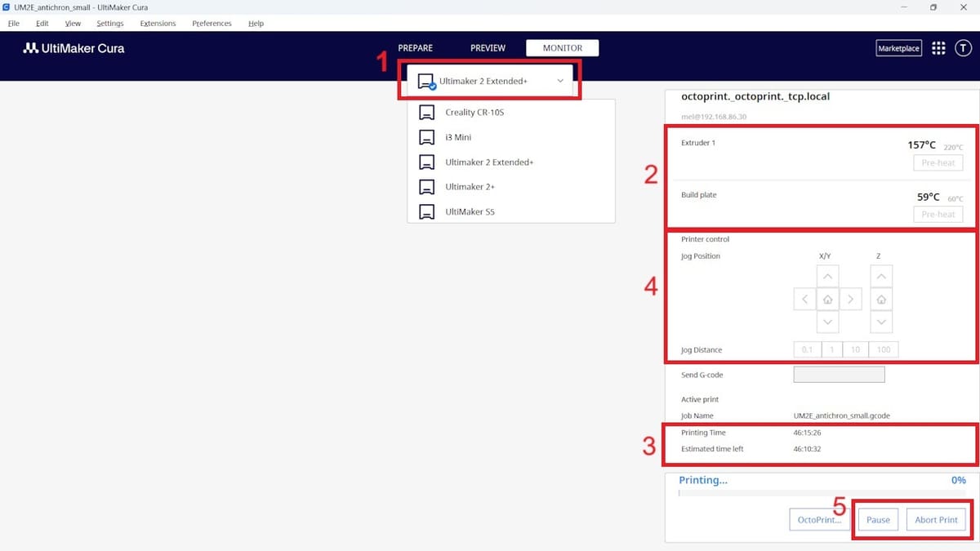Set jog distance to 1
The image size is (980, 551).
pyautogui.click(x=832, y=349)
